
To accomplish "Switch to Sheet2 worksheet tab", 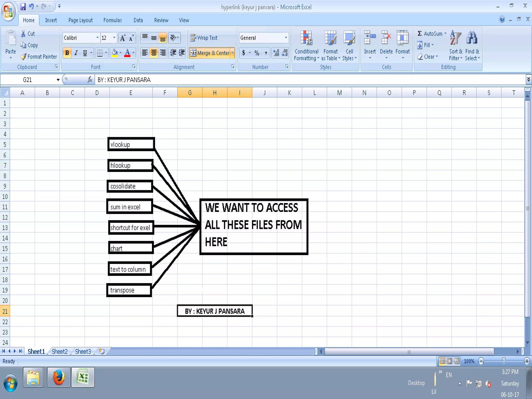I will (59, 351).
